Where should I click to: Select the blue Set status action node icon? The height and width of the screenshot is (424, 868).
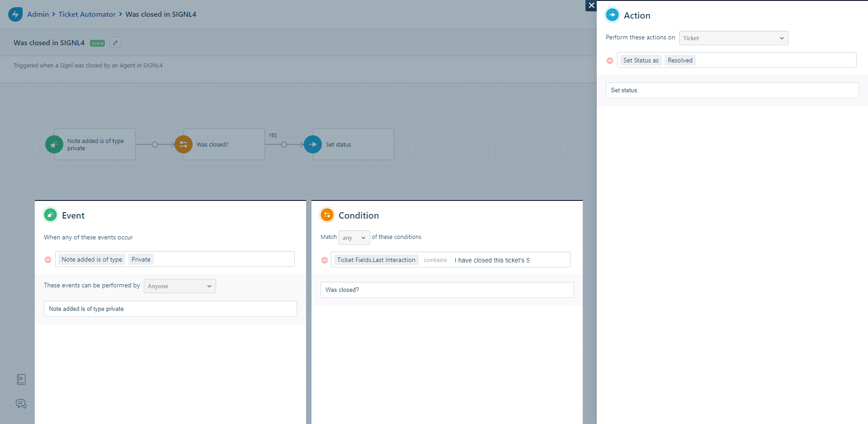(x=313, y=145)
